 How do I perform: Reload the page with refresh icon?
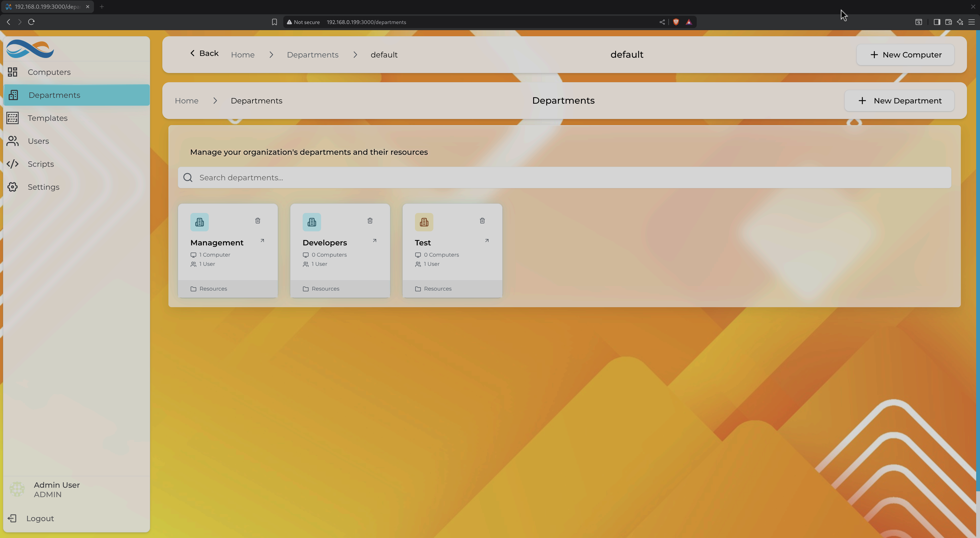(x=32, y=22)
